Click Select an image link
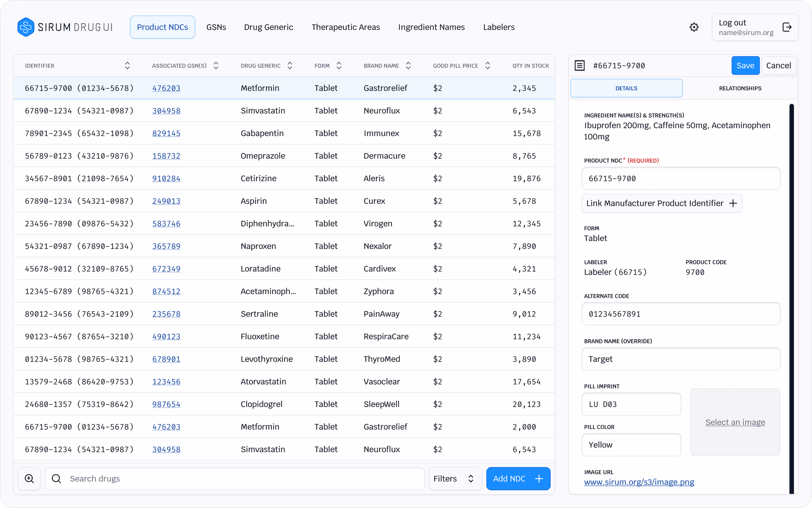 coord(735,422)
